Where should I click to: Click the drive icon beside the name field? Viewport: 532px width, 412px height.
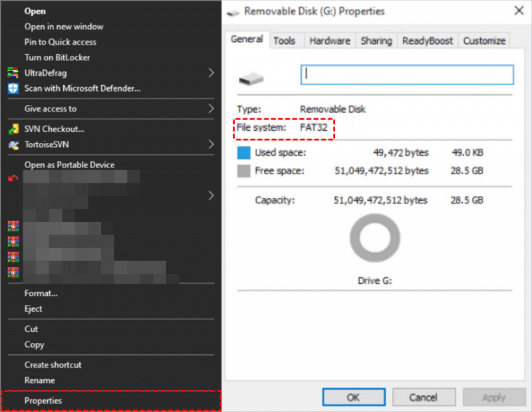[251, 79]
